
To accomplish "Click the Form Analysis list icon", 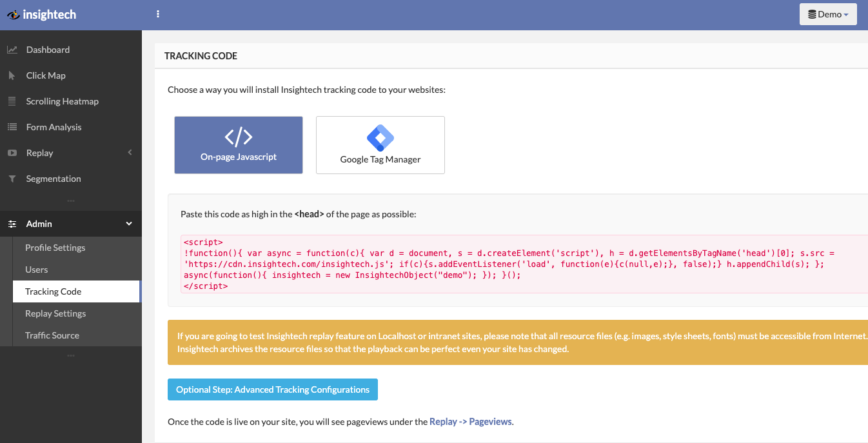I will (x=12, y=127).
